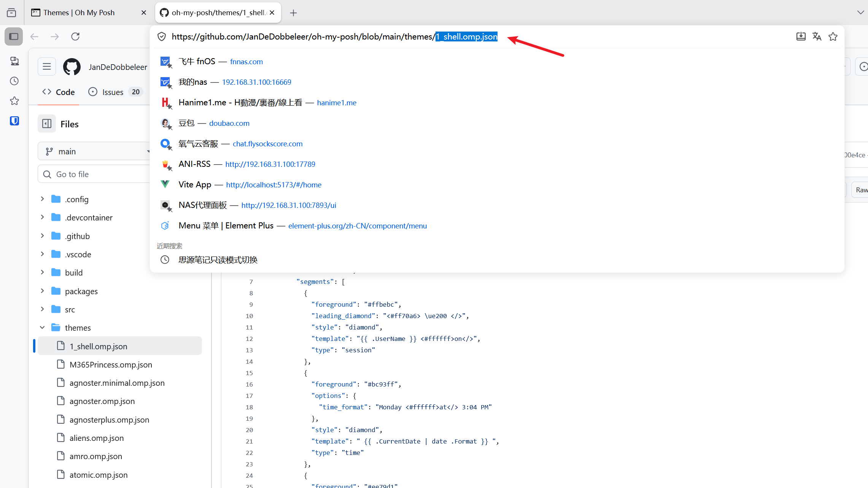868x488 pixels.
Task: Open JanDeDobbeleer profile link
Action: (118, 67)
